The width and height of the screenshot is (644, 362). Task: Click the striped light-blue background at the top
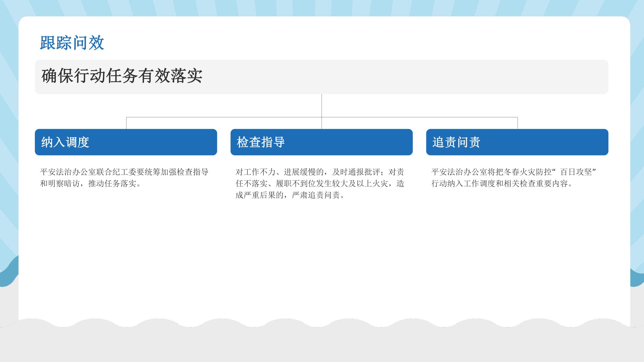pos(322,8)
